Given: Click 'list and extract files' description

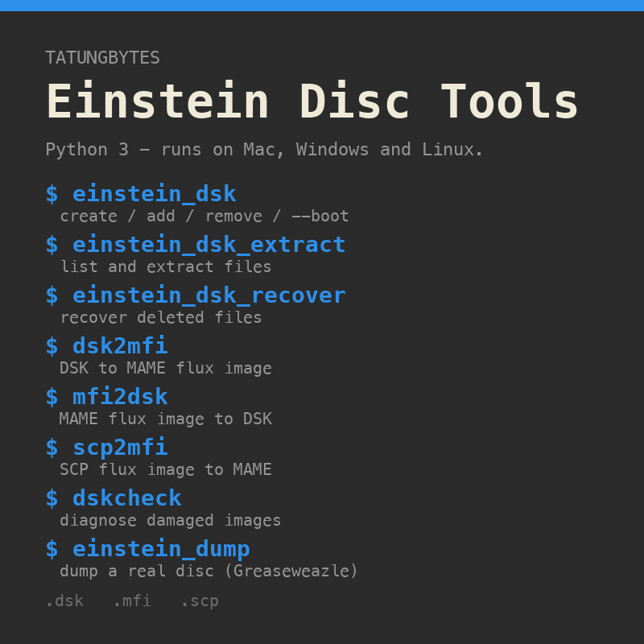Looking at the screenshot, I should (166, 267).
